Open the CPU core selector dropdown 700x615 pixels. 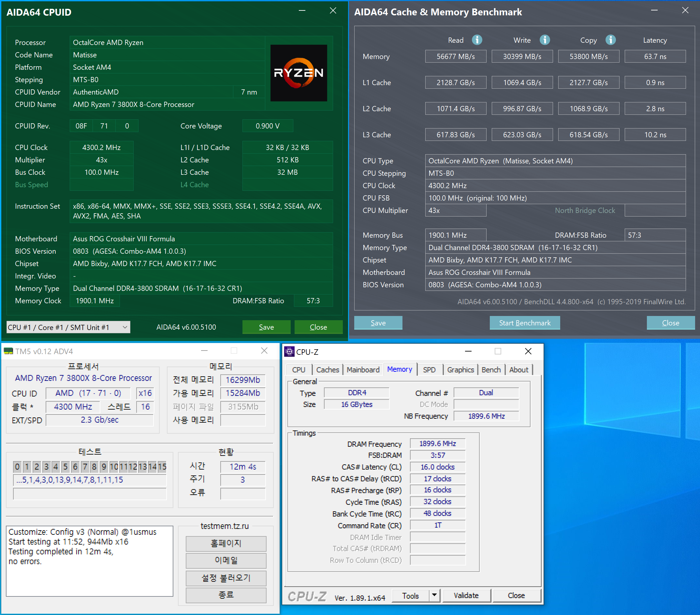[x=68, y=327]
